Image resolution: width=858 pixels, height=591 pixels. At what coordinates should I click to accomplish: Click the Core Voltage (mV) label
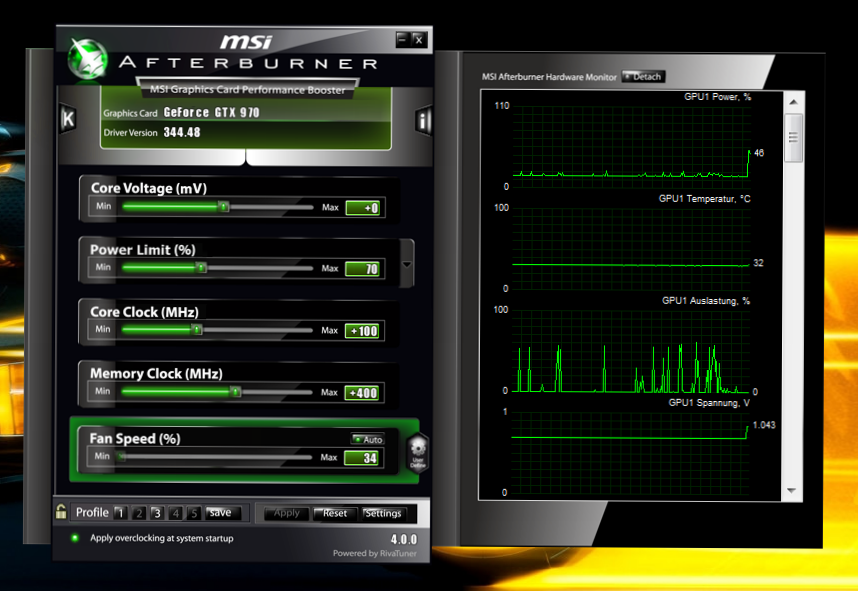(149, 188)
